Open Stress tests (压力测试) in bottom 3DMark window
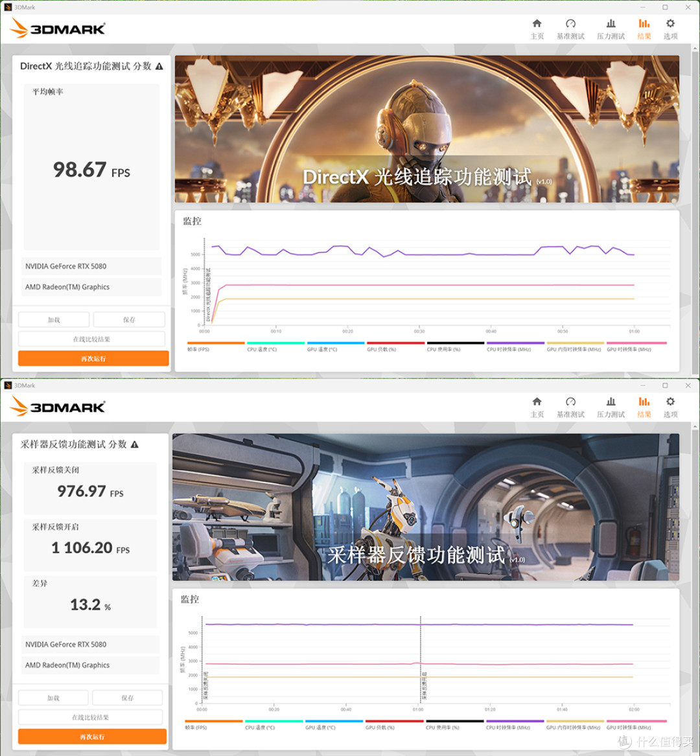 611,407
